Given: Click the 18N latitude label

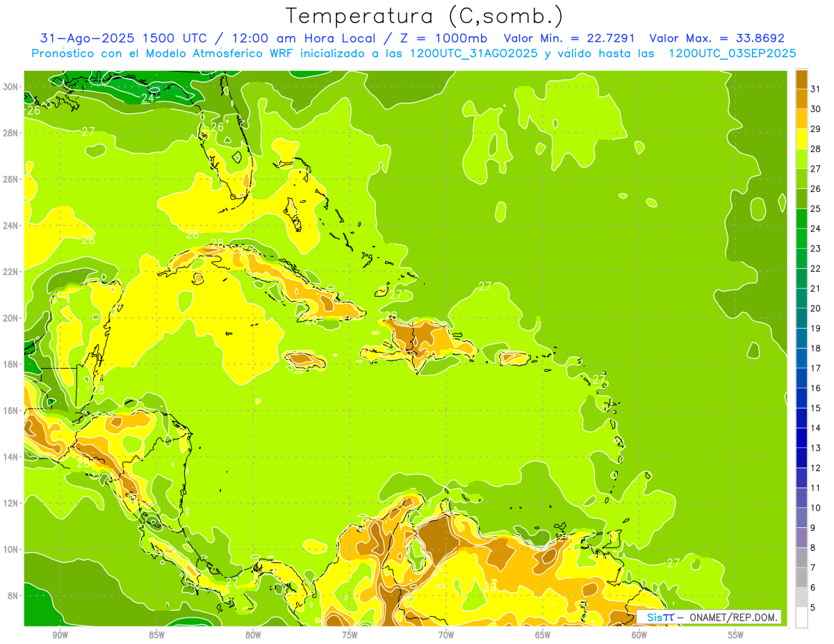Looking at the screenshot, I should [x=12, y=364].
